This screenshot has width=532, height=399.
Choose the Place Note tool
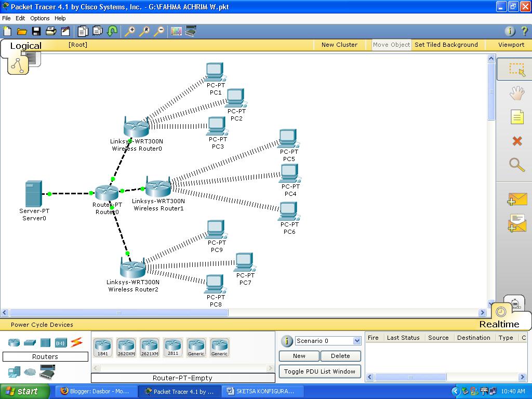coord(517,117)
